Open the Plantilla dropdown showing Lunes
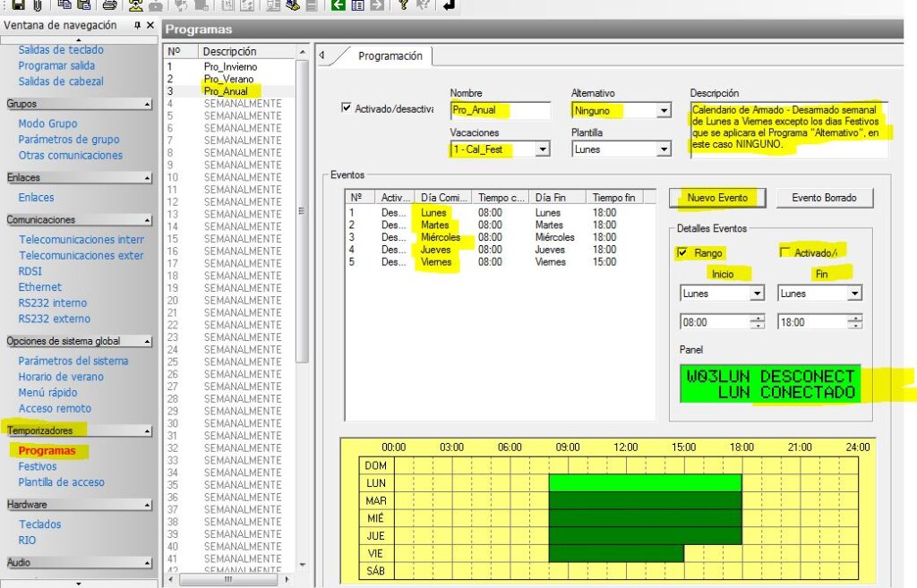 coord(664,149)
